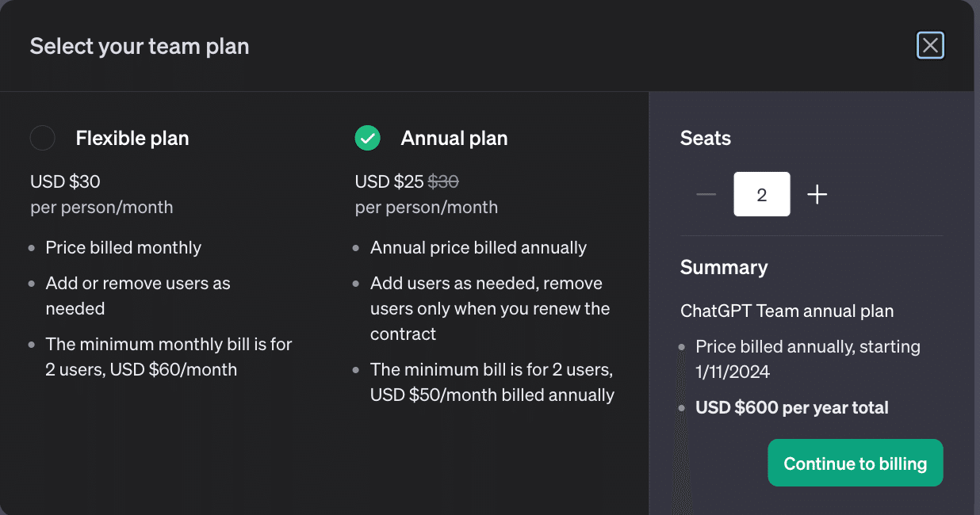
Task: Click the "Annual price billed annually" bullet
Action: [478, 247]
